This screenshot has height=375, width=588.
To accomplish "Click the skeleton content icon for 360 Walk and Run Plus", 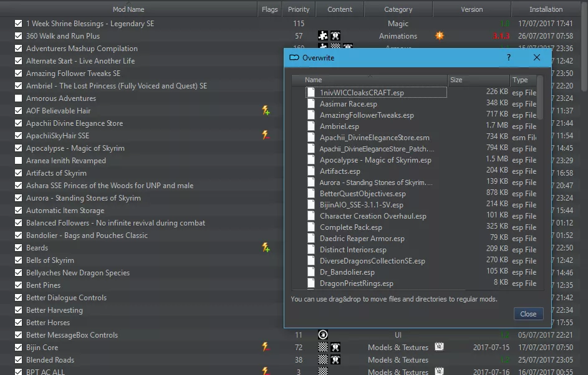I will 335,36.
